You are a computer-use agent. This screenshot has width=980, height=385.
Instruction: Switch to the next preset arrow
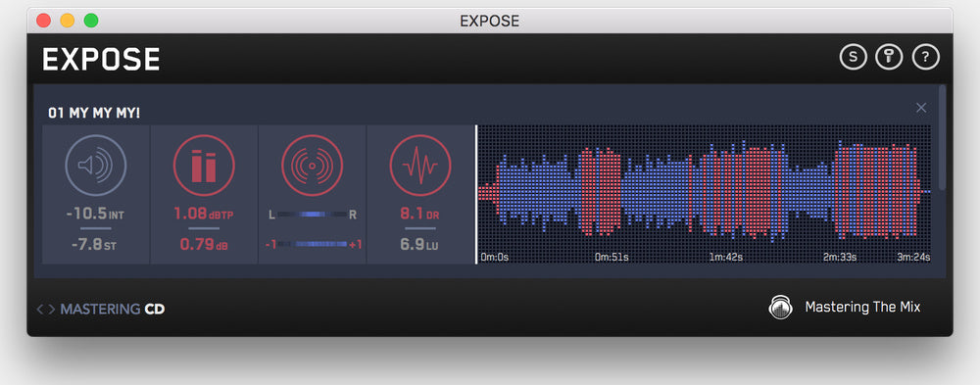click(x=51, y=309)
